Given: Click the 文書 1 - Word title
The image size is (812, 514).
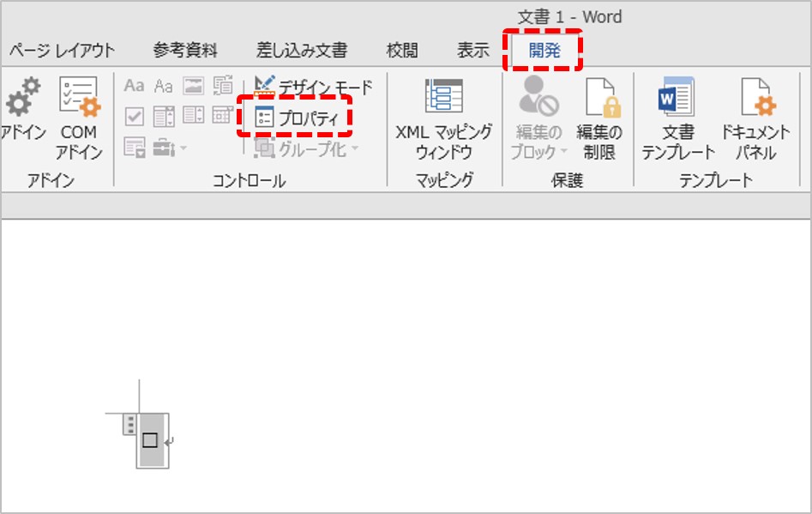Looking at the screenshot, I should pos(569,17).
